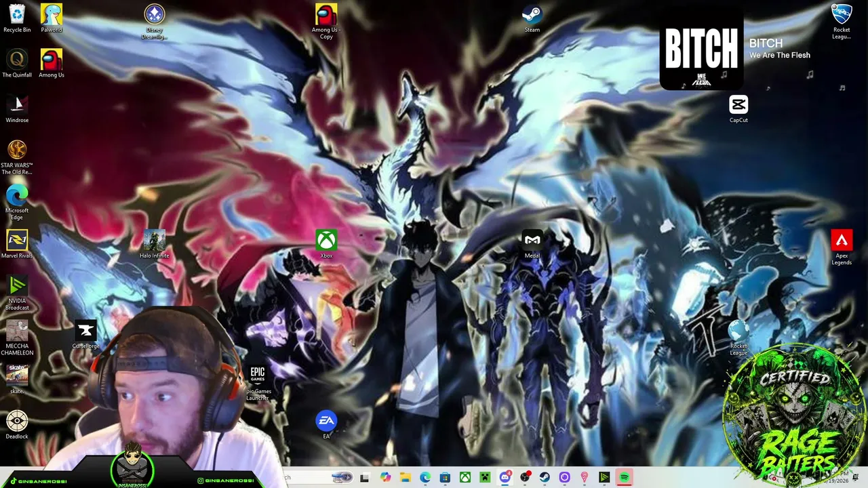Select the CapCut desktop icon
This screenshot has width=868, height=488.
click(738, 108)
